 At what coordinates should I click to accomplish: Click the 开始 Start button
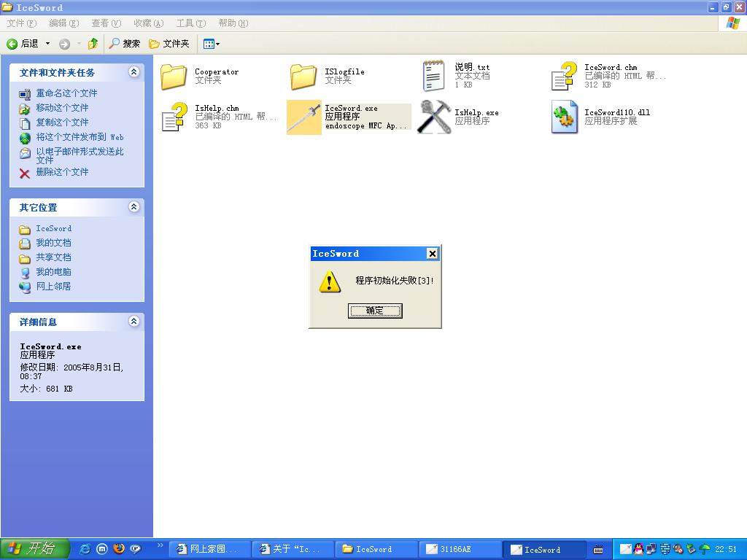pos(34,549)
